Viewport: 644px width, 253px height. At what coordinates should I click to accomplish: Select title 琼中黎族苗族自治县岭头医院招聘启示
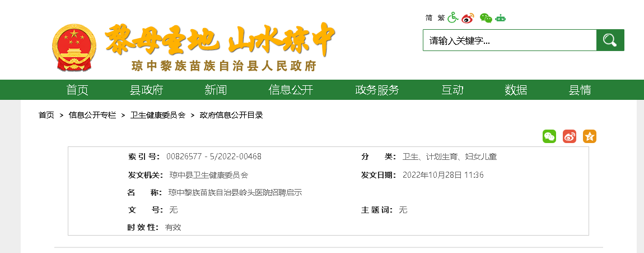coord(235,192)
